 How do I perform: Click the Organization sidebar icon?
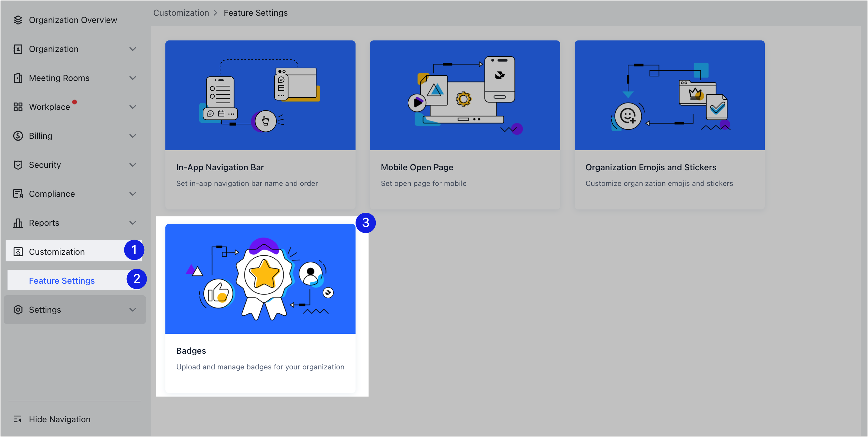(18, 49)
